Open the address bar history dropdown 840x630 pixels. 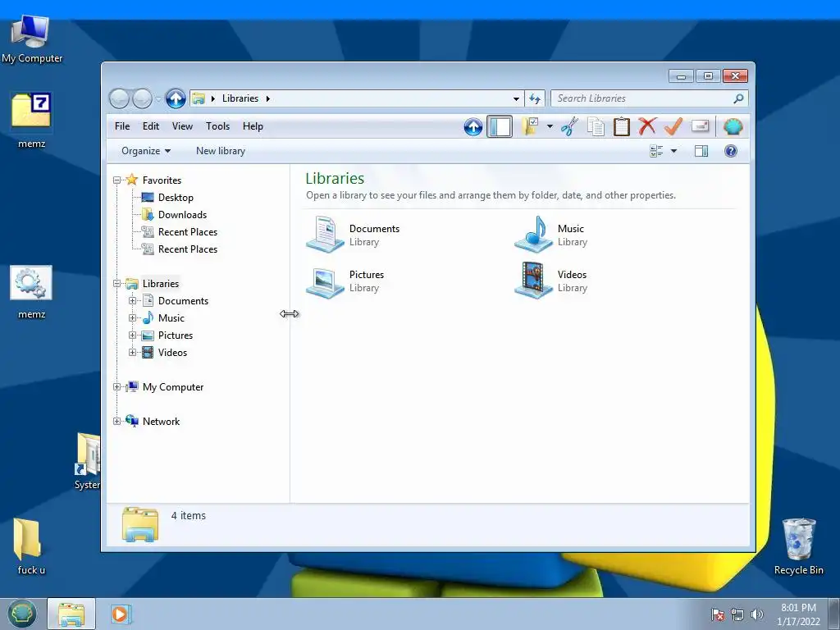516,98
